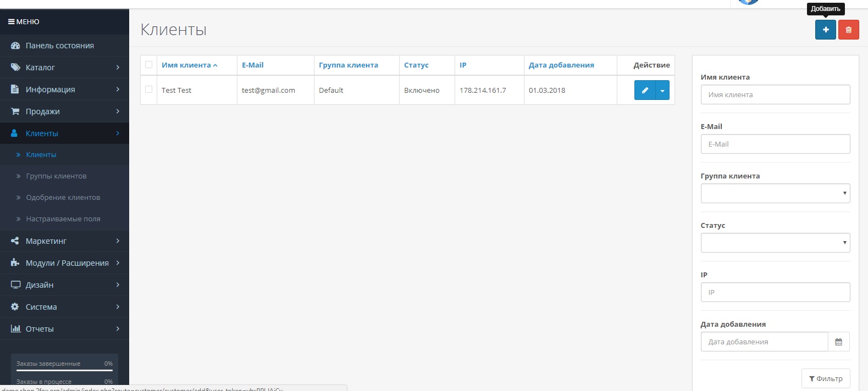The image size is (868, 391).
Task: Select Одобрение клиентов in sidebar
Action: 63,198
